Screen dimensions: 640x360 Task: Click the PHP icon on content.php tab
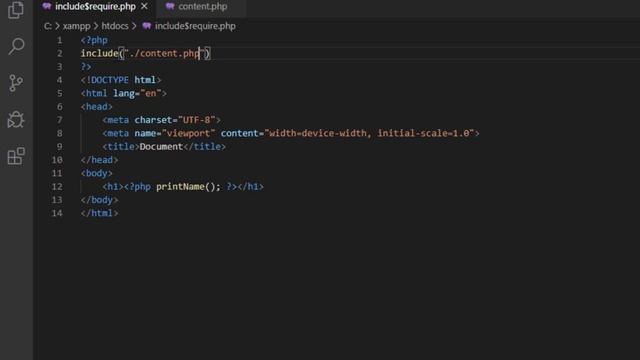tap(170, 6)
